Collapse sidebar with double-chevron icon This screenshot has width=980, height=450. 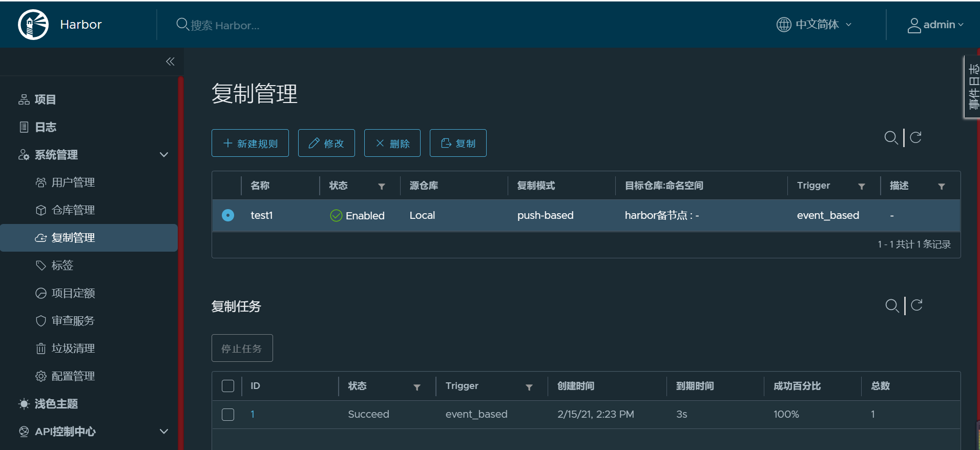pyautogui.click(x=170, y=62)
